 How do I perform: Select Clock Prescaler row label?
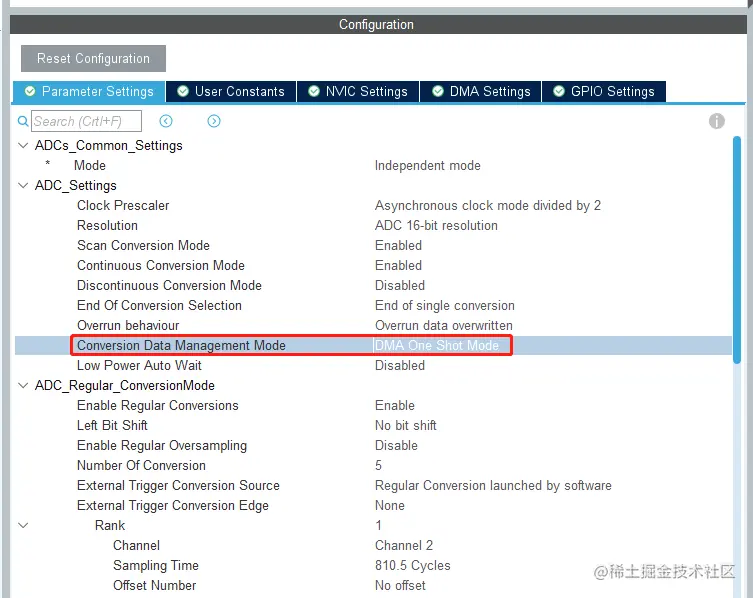[123, 206]
